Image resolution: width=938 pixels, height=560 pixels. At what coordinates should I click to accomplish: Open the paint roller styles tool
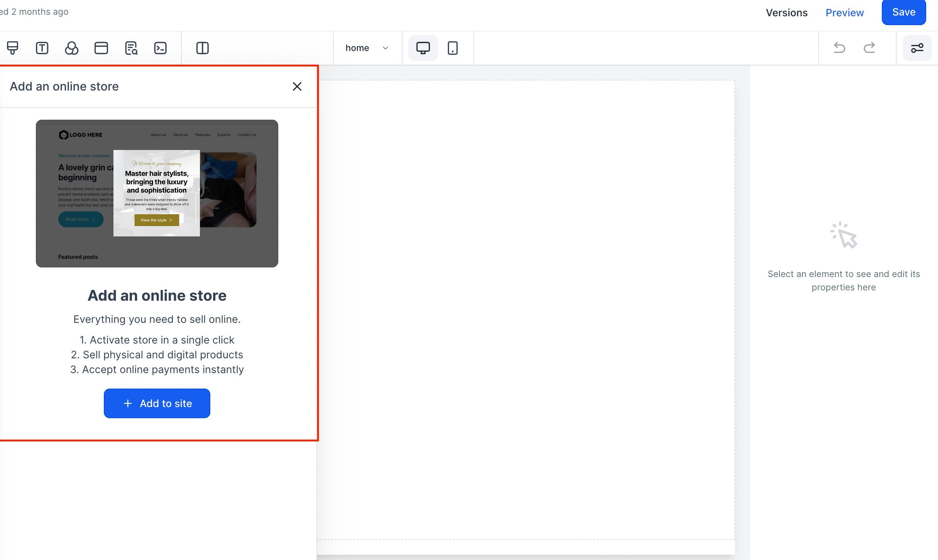click(13, 48)
